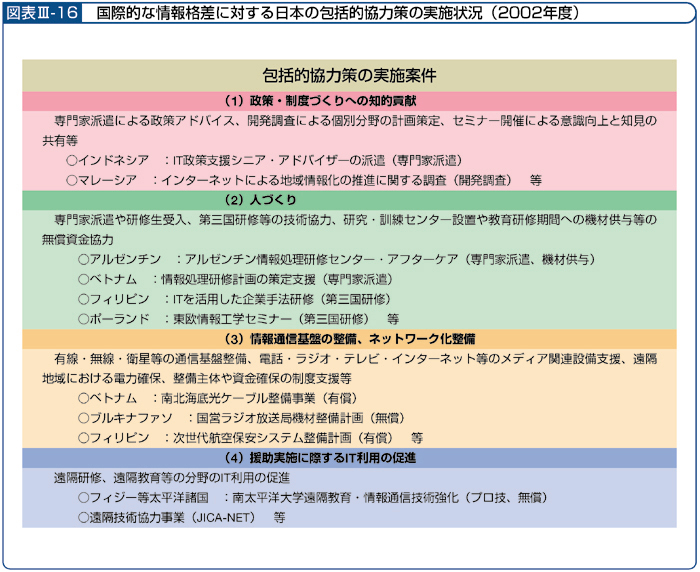Viewport: 700px width, 572px height.
Task: Click the アルゼンチン entry line
Action: click(337, 259)
